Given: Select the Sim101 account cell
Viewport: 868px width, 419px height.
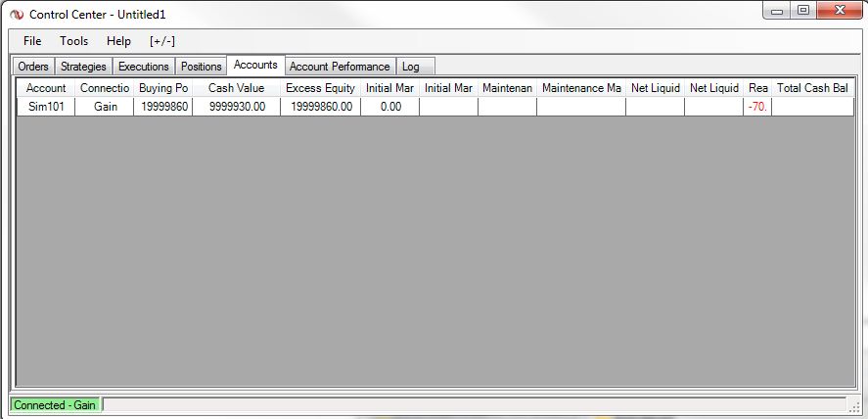Looking at the screenshot, I should tap(46, 107).
